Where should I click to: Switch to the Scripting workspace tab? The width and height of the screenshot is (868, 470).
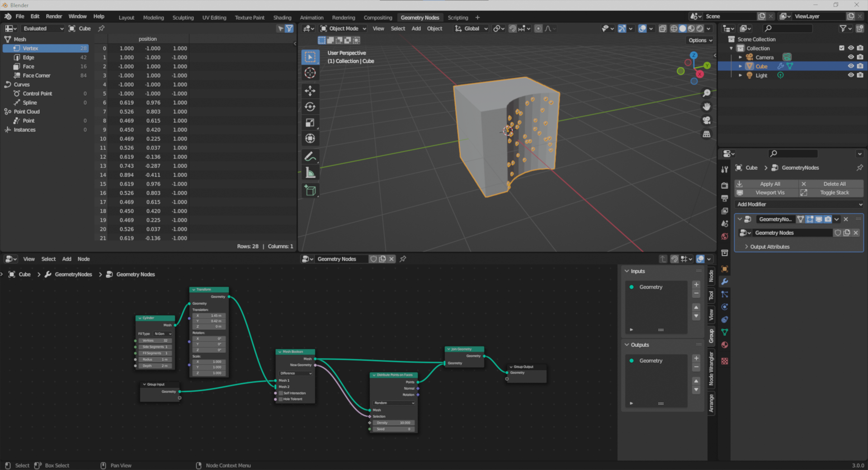(x=458, y=18)
